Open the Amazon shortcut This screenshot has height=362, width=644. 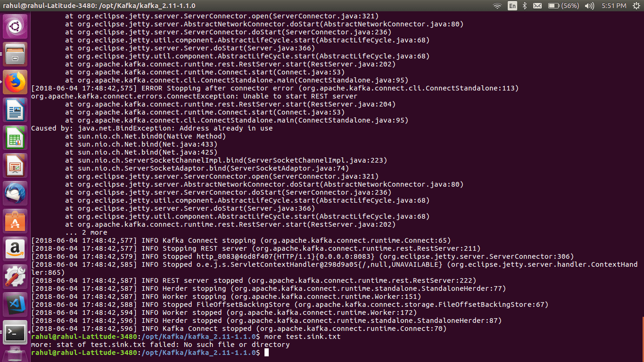tap(15, 247)
